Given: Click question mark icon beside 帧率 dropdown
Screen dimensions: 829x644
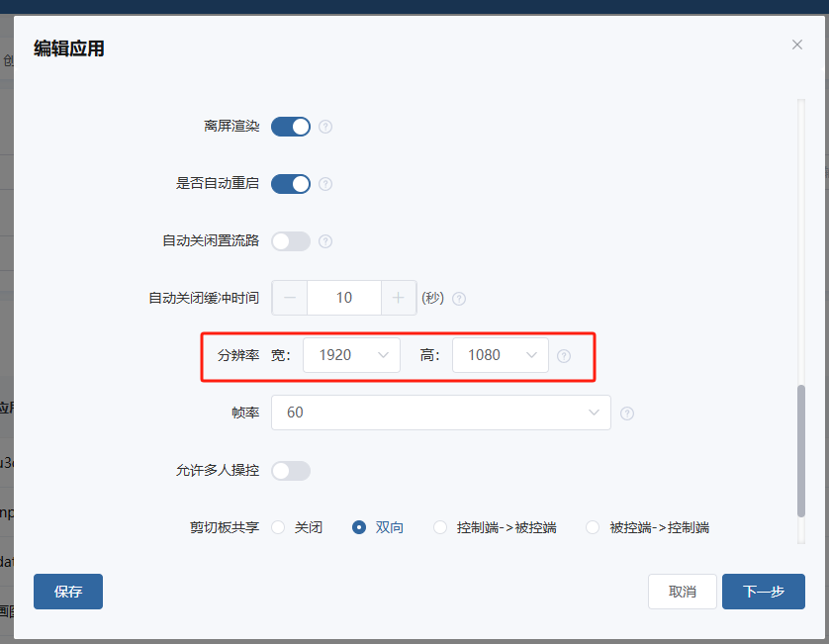Looking at the screenshot, I should pos(627,413).
